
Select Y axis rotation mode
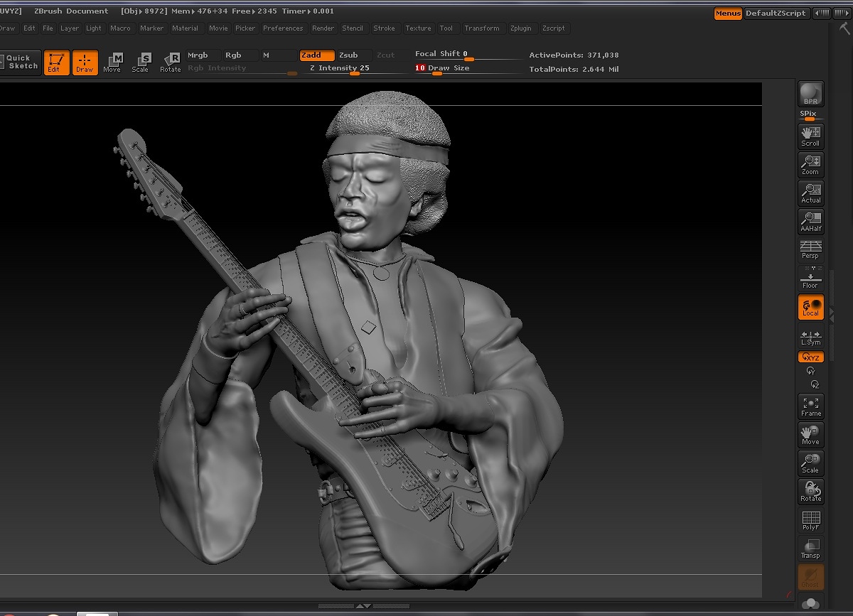click(x=810, y=371)
